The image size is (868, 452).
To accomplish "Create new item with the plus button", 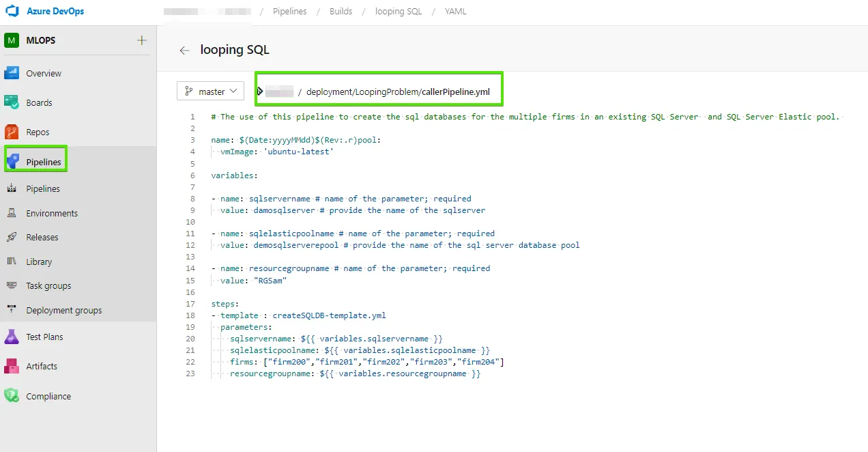I will tap(141, 40).
